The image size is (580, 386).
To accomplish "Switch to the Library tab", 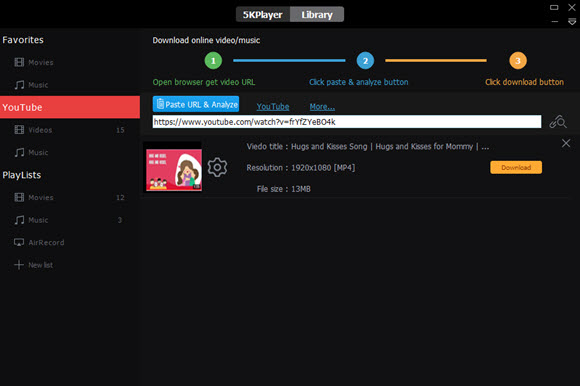I will (x=317, y=14).
